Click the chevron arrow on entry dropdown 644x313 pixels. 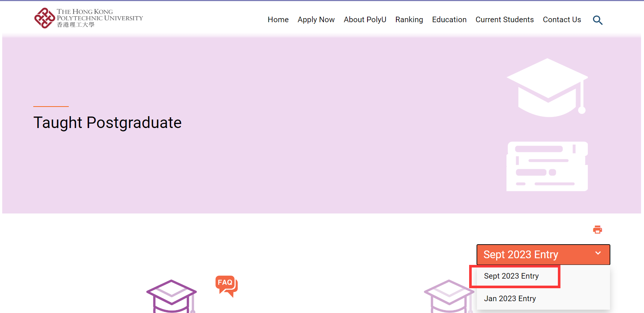tap(598, 253)
